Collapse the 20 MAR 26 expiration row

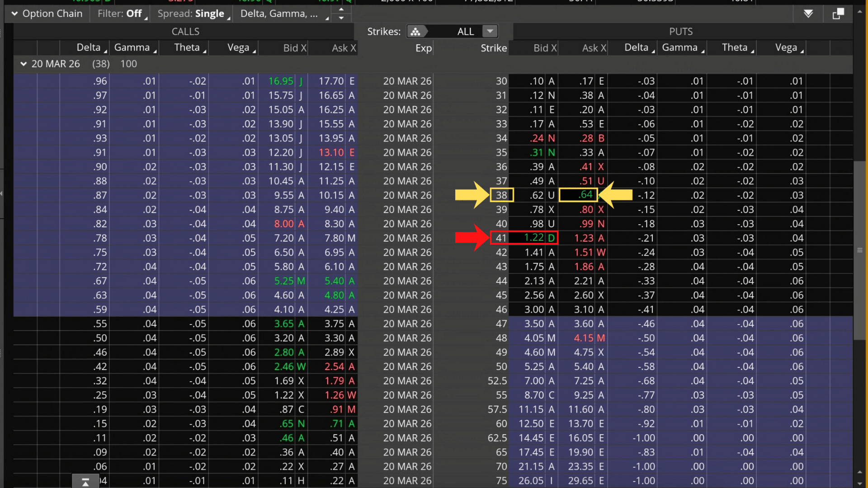24,64
